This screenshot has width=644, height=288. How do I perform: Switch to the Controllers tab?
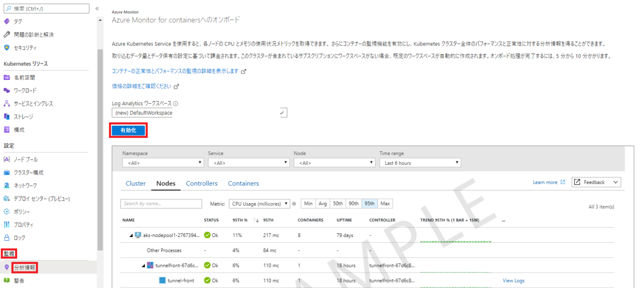[x=202, y=183]
